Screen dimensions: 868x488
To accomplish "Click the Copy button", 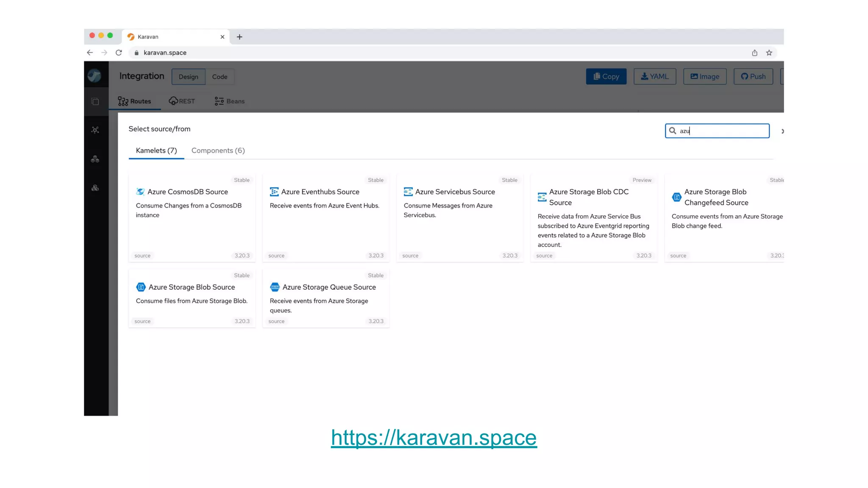I will [606, 77].
